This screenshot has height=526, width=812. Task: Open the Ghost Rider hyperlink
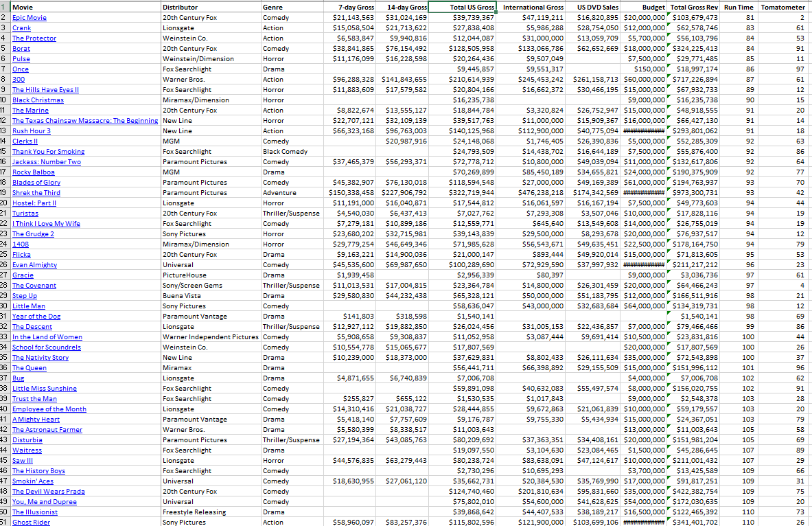click(x=31, y=522)
